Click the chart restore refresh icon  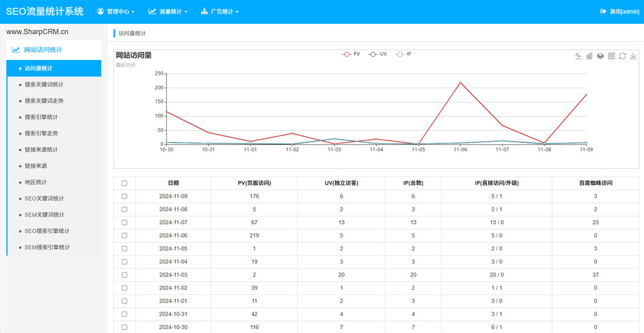click(x=622, y=56)
